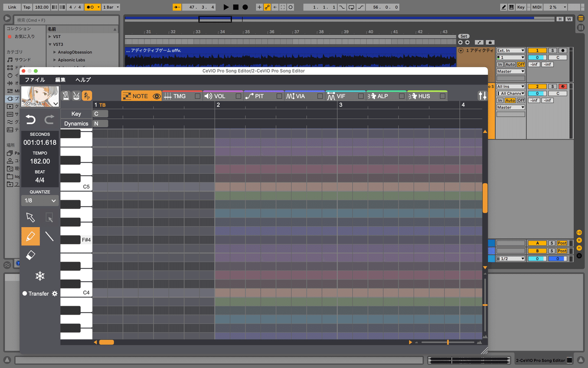Enable the ALP layer checkbox
The height and width of the screenshot is (368, 588).
(x=402, y=96)
